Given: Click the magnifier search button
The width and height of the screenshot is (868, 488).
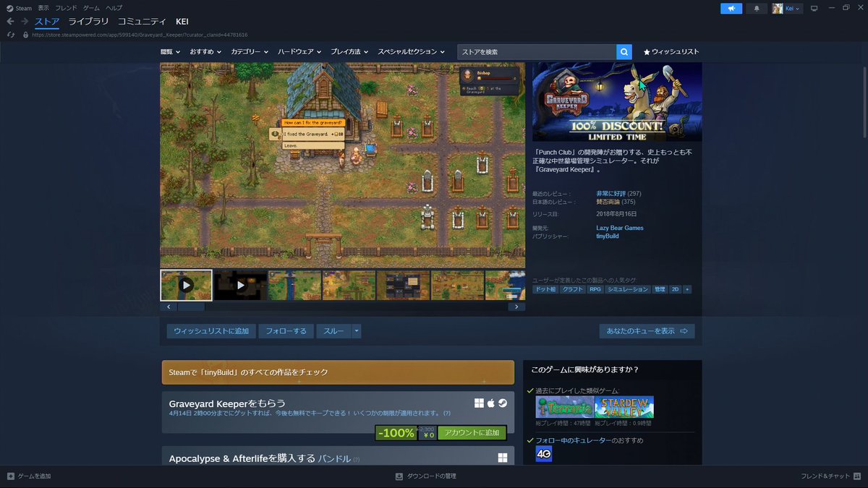Looking at the screenshot, I should pyautogui.click(x=624, y=52).
